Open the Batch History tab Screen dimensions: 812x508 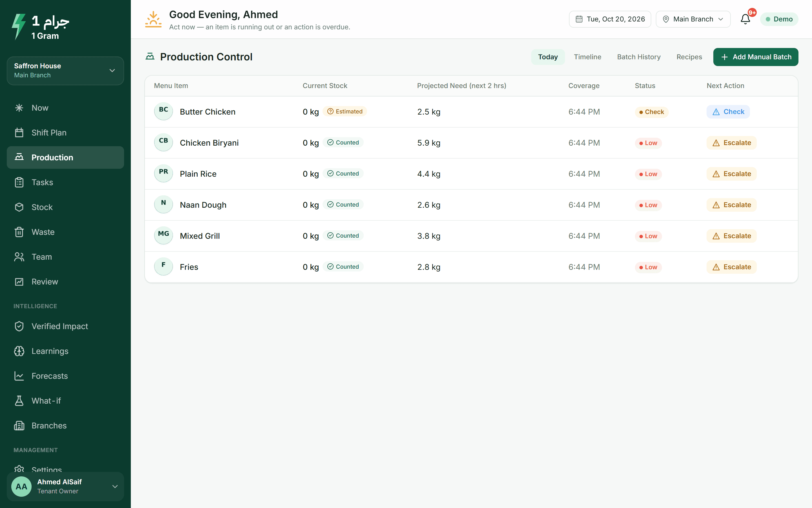pos(639,57)
